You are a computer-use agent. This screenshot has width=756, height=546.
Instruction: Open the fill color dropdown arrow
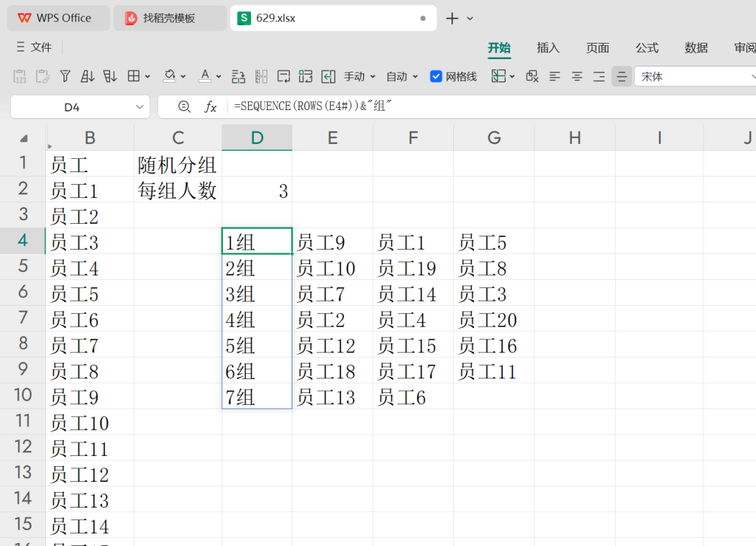183,76
